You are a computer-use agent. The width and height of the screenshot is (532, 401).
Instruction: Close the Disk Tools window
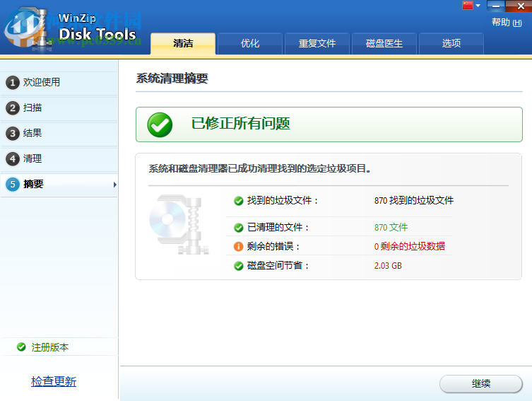[520, 6]
